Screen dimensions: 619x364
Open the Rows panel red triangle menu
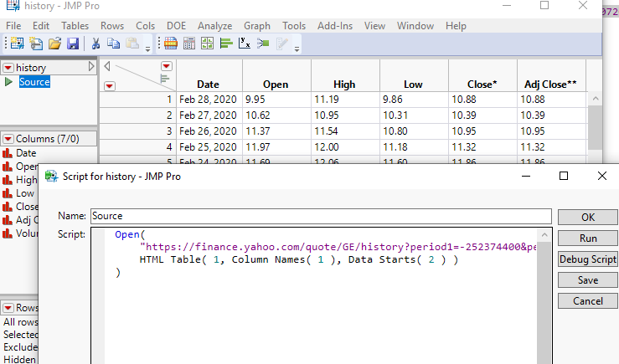point(8,308)
